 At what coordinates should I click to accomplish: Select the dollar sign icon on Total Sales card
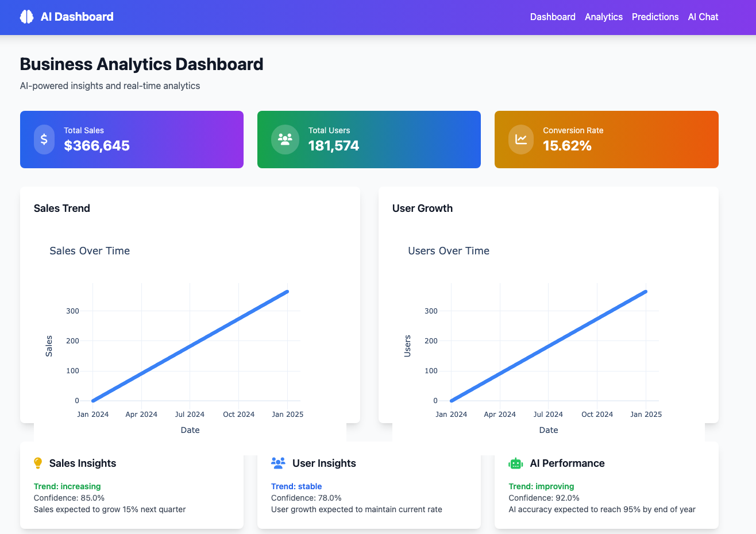(44, 140)
